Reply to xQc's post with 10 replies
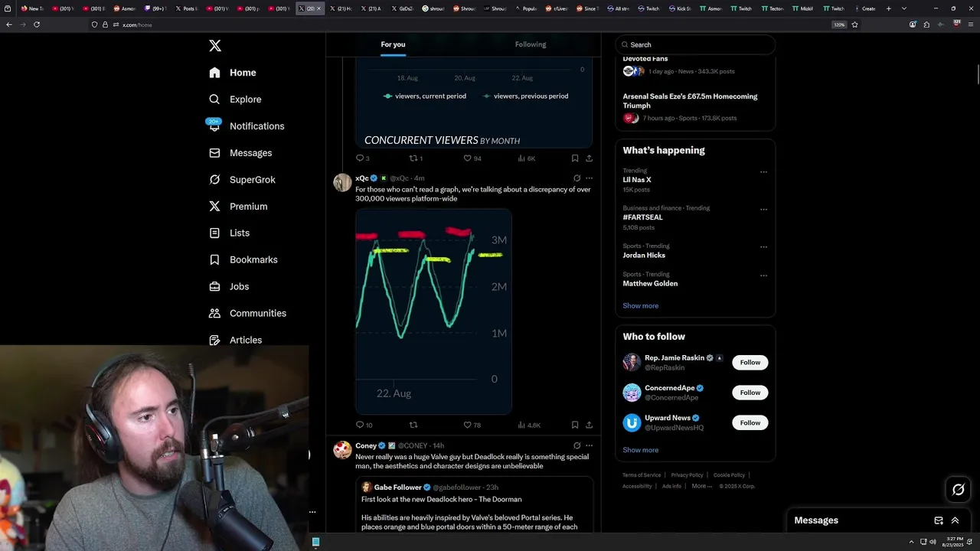Viewport: 980px width, 551px height. click(364, 425)
